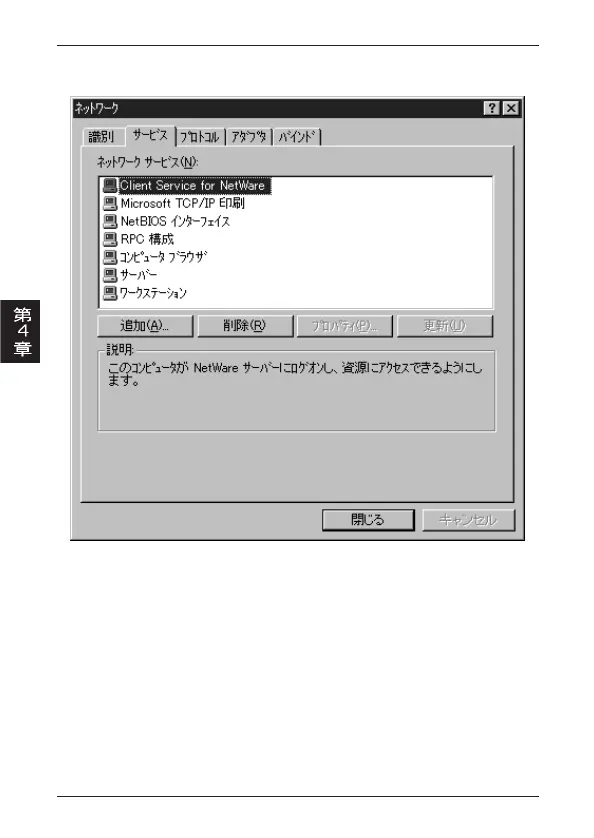This screenshot has width=594, height=838.
Task: Click the コンピュータ ブラウザ service icon
Action: pyautogui.click(x=110, y=257)
